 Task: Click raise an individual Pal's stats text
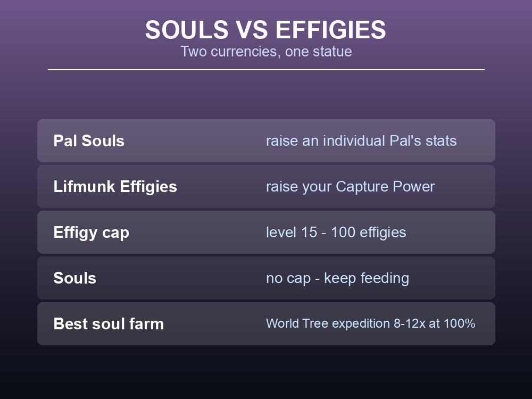pyautogui.click(x=361, y=141)
